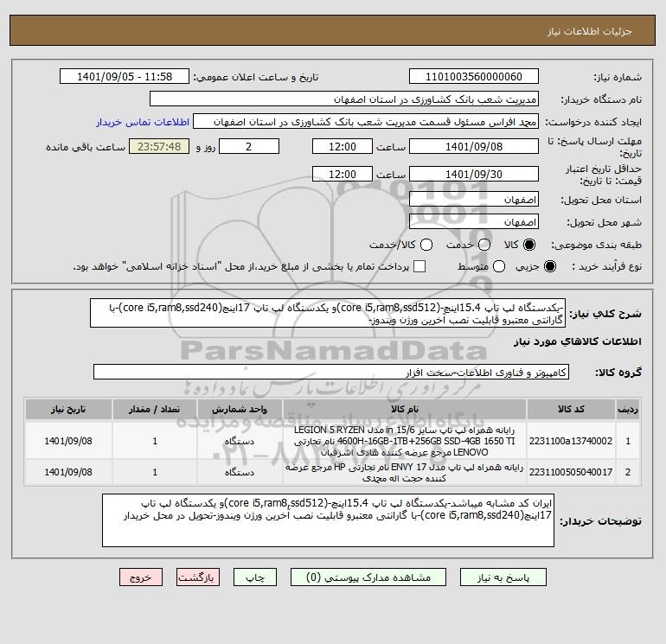Click item code 2231100a13740002
This screenshot has height=644, width=666.
point(571,442)
